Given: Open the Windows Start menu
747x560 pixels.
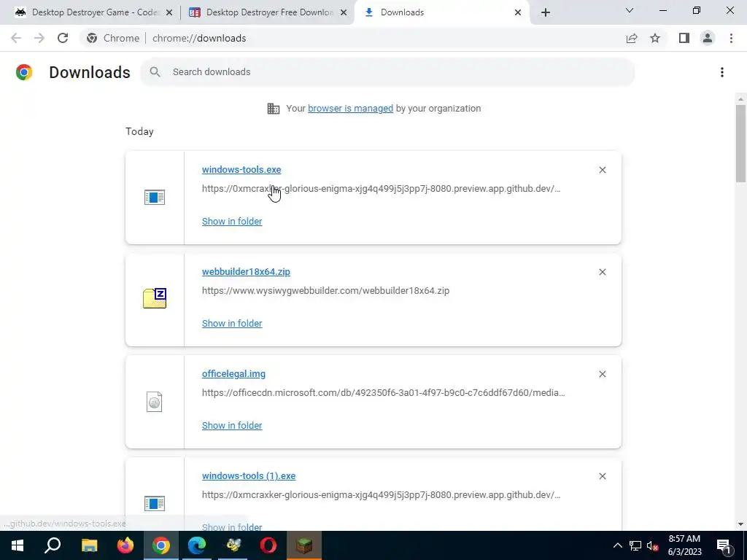Looking at the screenshot, I should coord(18,545).
